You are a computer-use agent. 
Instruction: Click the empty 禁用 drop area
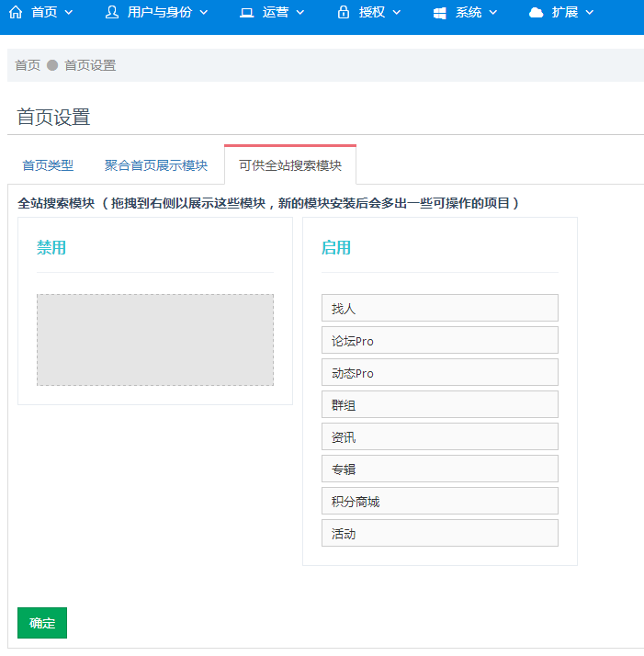155,340
